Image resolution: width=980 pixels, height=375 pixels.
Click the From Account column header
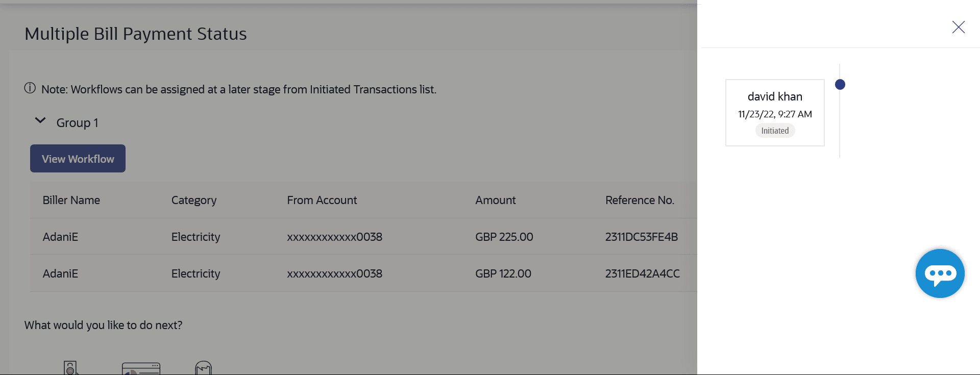tap(322, 200)
